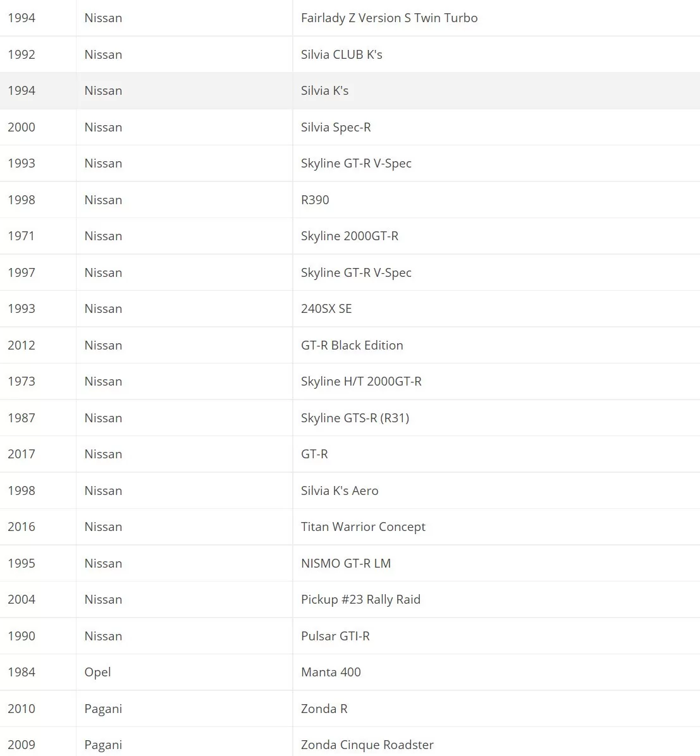This screenshot has width=700, height=756.
Task: Click the GT-R Black Edition entry
Action: [352, 345]
